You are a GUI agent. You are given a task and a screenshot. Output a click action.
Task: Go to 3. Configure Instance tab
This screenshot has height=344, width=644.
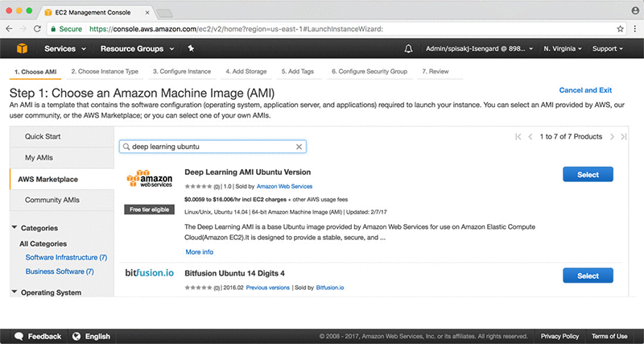click(182, 72)
